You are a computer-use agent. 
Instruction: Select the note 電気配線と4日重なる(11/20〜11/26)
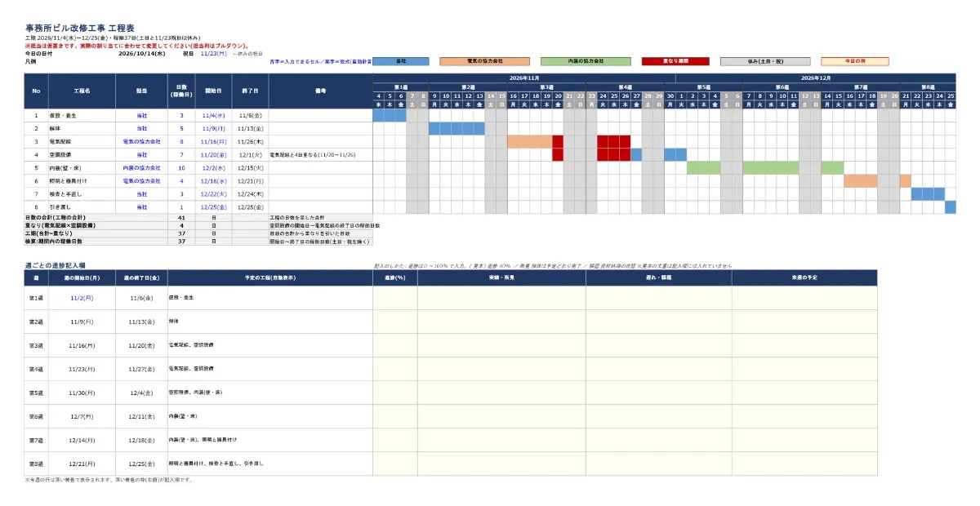(320, 154)
